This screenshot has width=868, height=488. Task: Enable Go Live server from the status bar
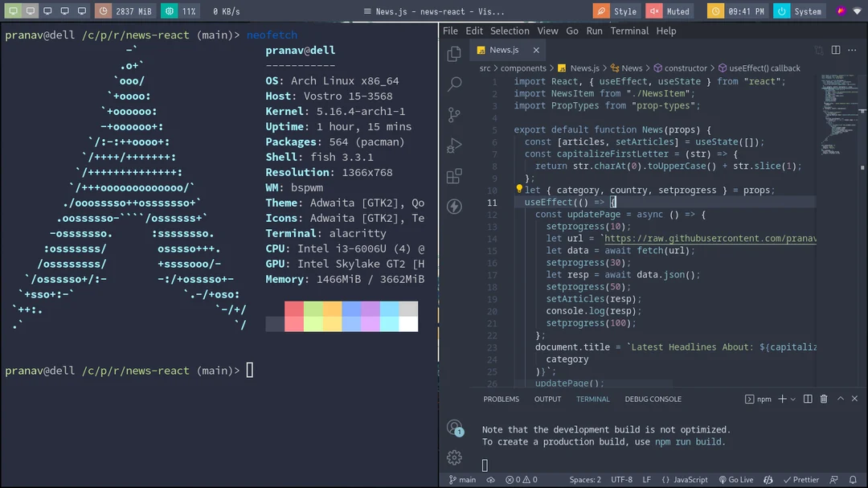735,479
